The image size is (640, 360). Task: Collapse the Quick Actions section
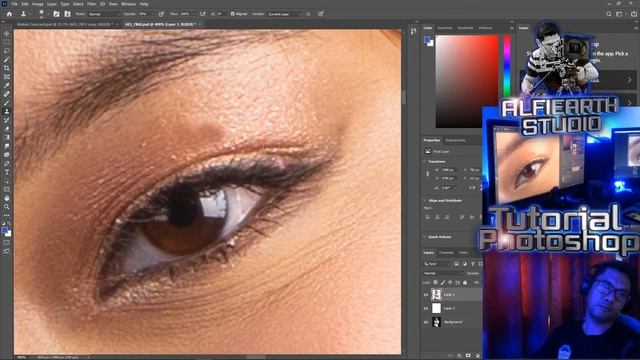[424, 237]
